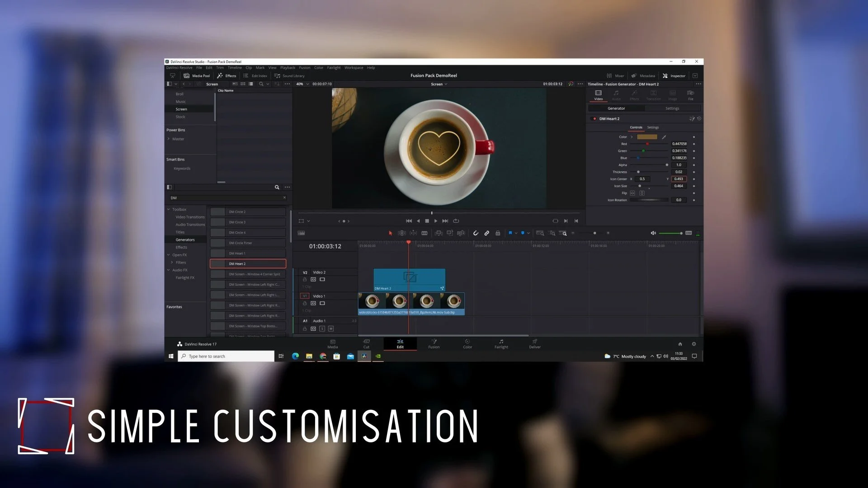
Task: Mute the Audio 1 track
Action: 331,328
